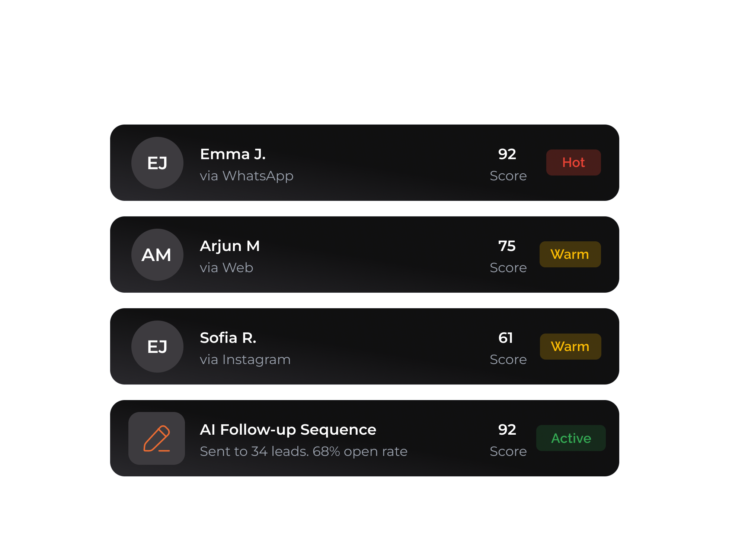Open the Sofia R. lead name
The height and width of the screenshot is (560, 729).
[x=228, y=338]
